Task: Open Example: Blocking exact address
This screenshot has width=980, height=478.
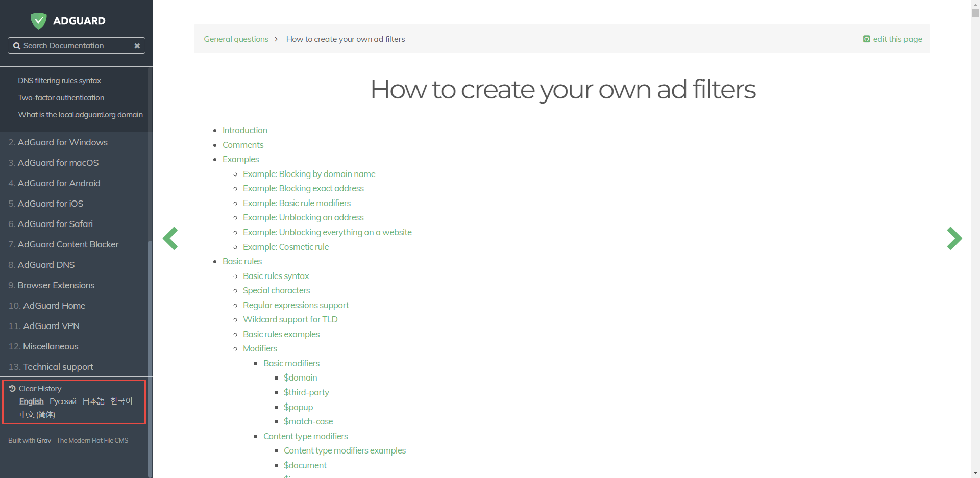Action: click(303, 188)
